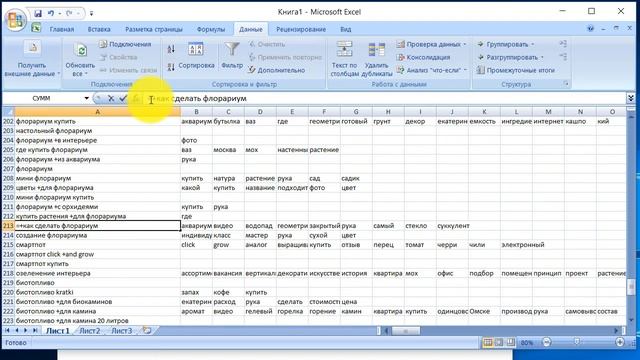Open Проверка данных dropdown
Image resolution: width=640 pixels, height=360 pixels.
click(x=432, y=44)
